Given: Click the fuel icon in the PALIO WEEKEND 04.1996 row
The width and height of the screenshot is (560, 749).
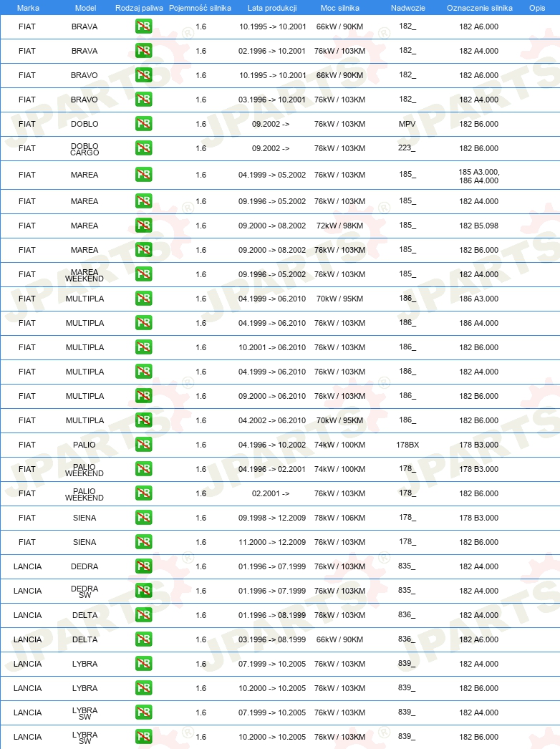Looking at the screenshot, I should coord(143,469).
